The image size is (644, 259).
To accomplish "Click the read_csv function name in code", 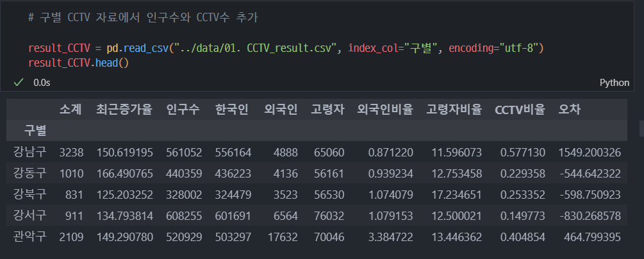I will click(x=146, y=49).
